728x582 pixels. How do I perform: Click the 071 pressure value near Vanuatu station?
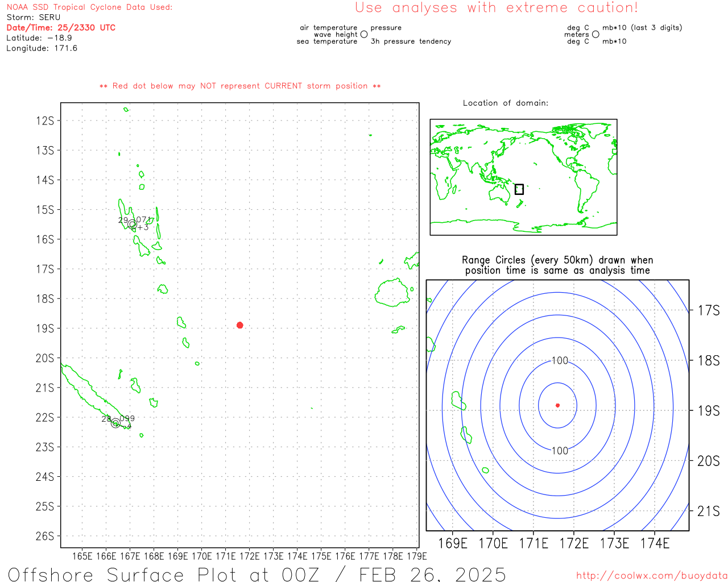click(144, 219)
